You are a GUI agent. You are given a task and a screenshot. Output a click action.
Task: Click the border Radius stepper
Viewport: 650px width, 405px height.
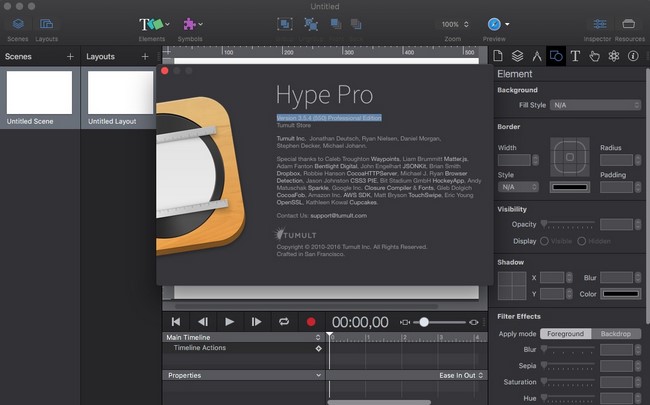pyautogui.click(x=638, y=160)
